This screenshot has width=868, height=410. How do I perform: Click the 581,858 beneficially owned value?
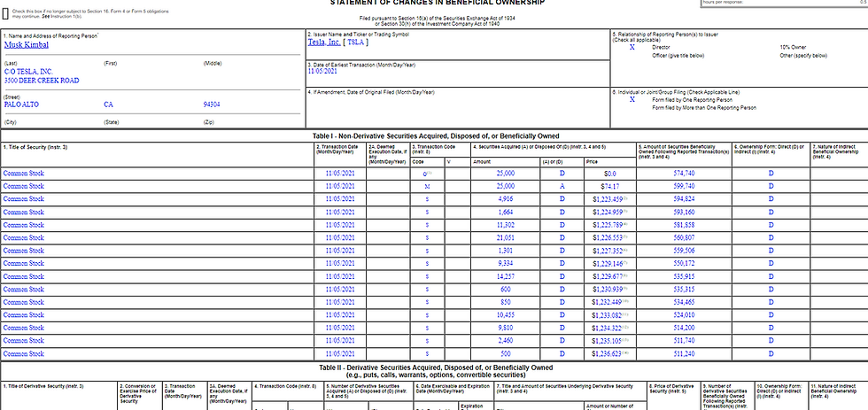pyautogui.click(x=684, y=225)
